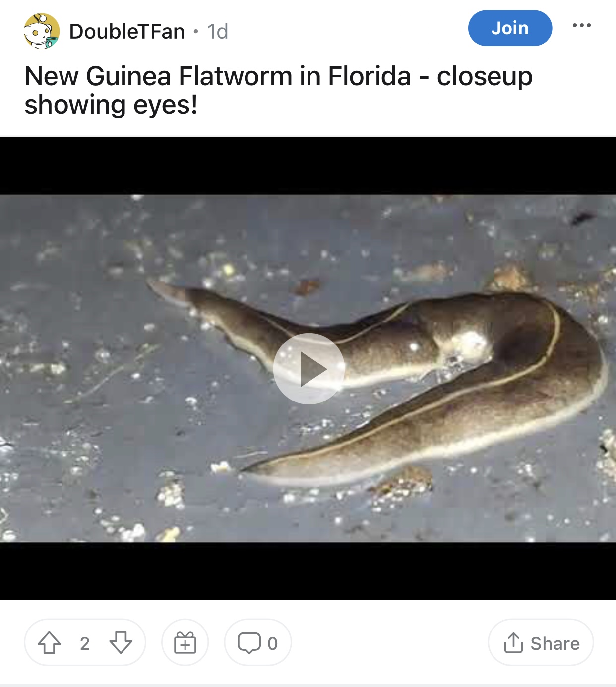Viewport: 616px width, 687px height.
Task: Play the flatworm video
Action: (308, 369)
